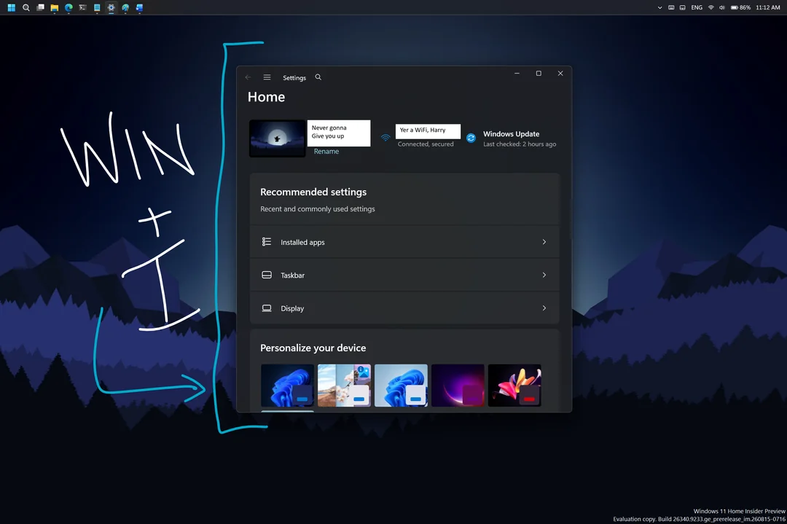
Task: Open Task View in taskbar
Action: 40,8
